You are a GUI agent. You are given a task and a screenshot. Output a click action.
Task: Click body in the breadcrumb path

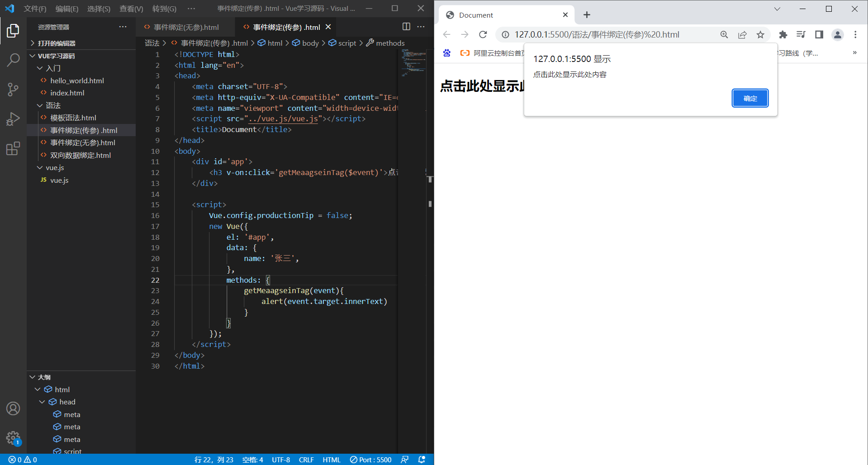pos(305,43)
